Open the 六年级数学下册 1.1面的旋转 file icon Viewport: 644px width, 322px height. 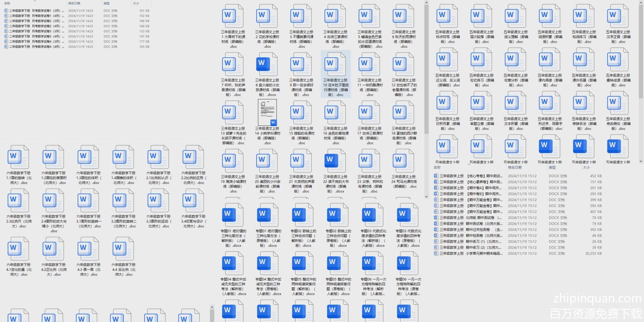pyautogui.click(x=18, y=157)
